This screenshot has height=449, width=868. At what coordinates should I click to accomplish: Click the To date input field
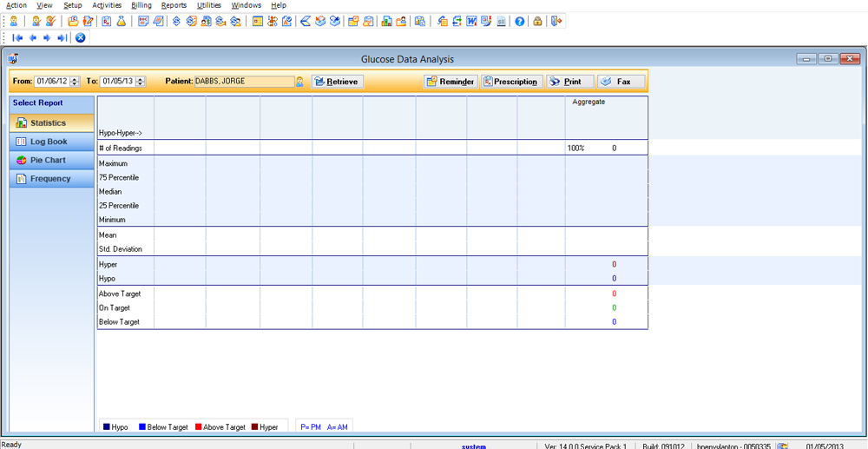pyautogui.click(x=118, y=82)
